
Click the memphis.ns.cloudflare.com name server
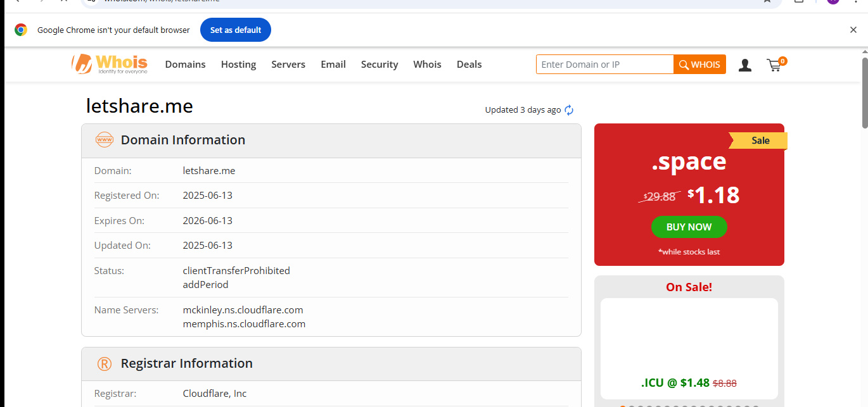click(x=244, y=324)
